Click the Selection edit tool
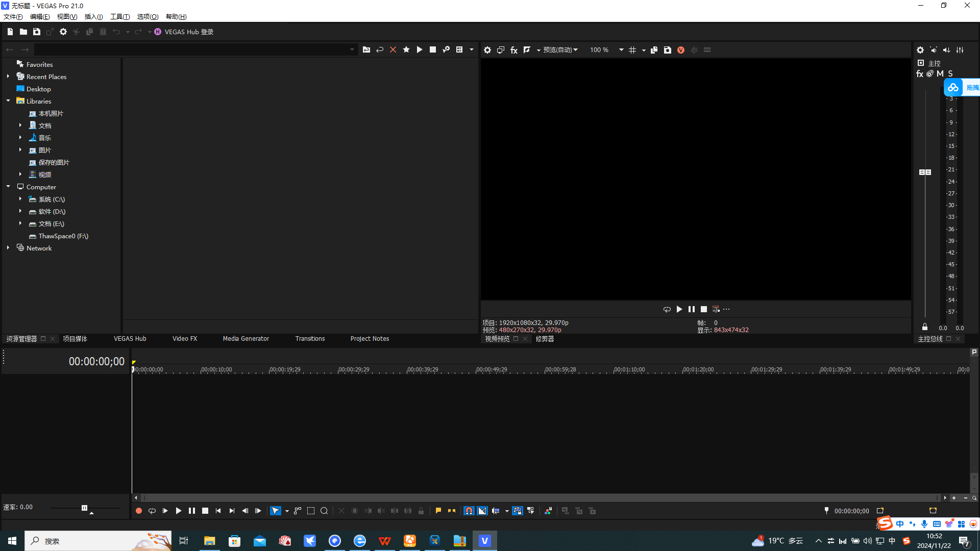The height and width of the screenshot is (551, 980). coord(311,511)
